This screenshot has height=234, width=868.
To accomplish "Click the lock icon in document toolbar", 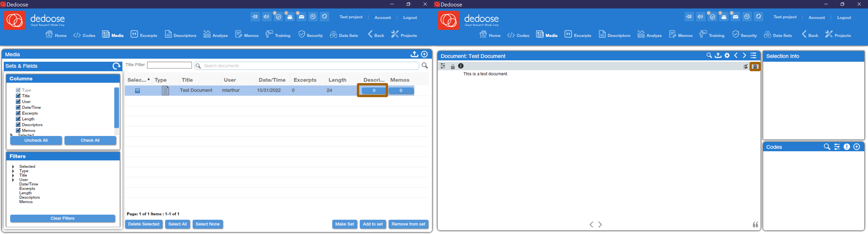I will point(452,66).
